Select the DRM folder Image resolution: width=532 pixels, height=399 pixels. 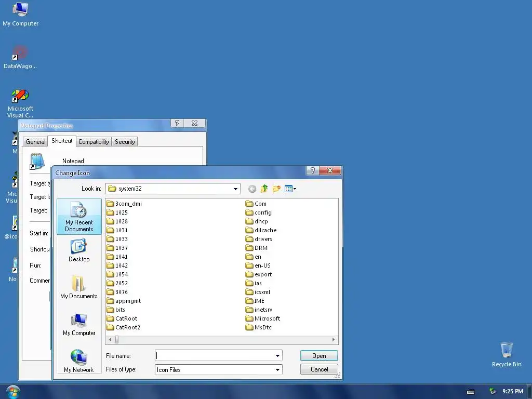click(x=257, y=248)
